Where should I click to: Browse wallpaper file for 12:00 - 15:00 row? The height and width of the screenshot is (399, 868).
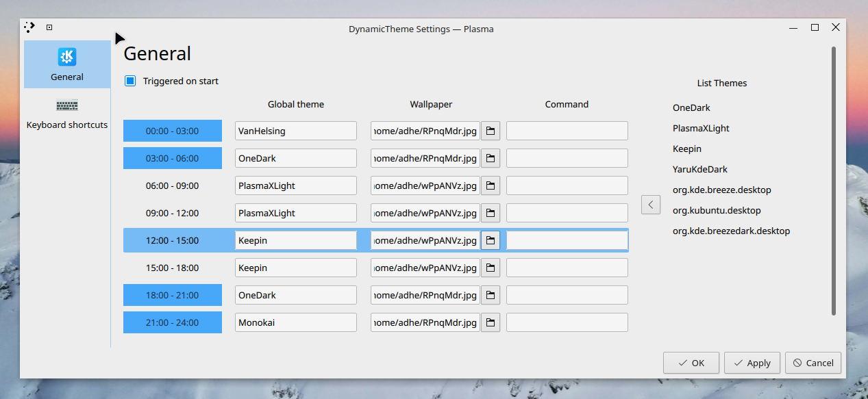click(x=491, y=240)
